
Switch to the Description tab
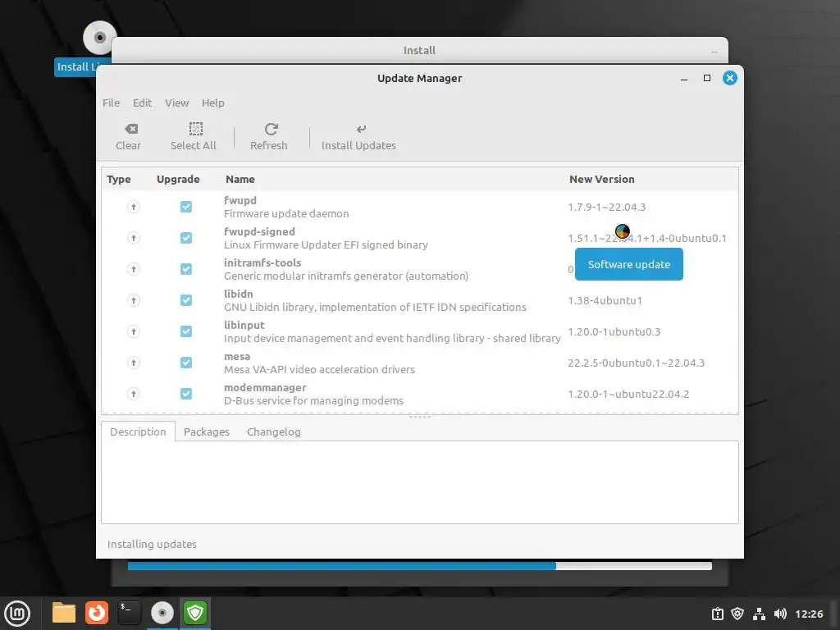click(138, 431)
